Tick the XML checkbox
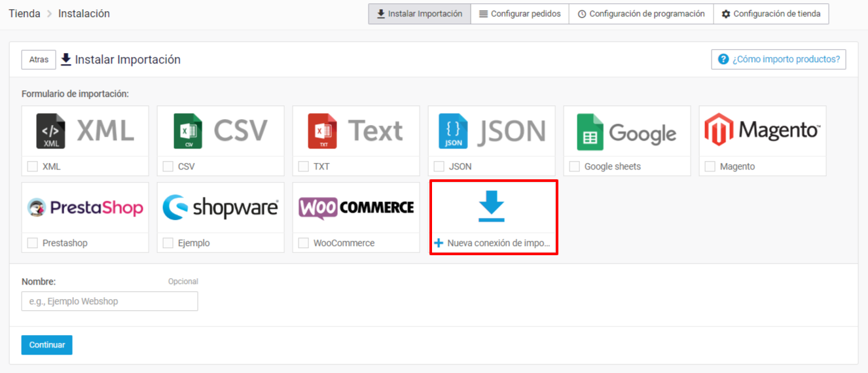This screenshot has height=373, width=868. tap(32, 167)
